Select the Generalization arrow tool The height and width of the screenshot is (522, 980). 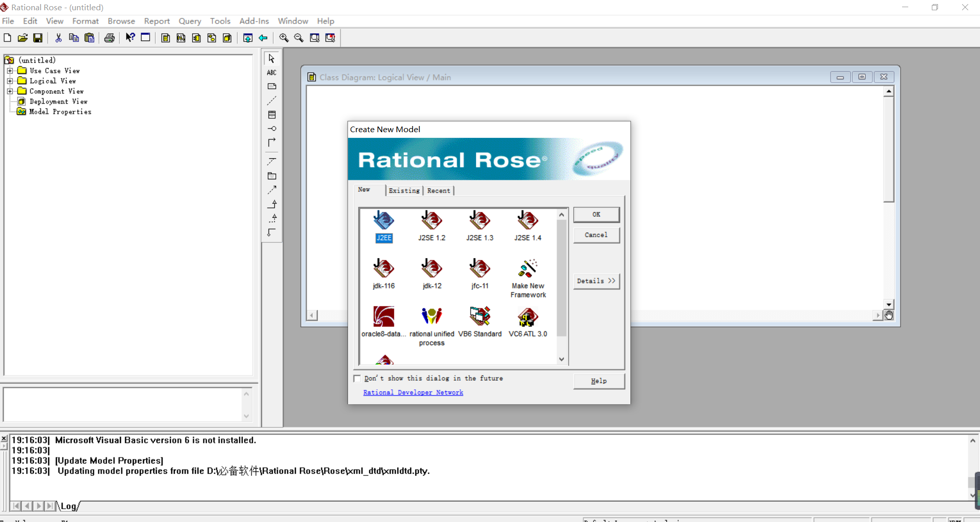[272, 204]
